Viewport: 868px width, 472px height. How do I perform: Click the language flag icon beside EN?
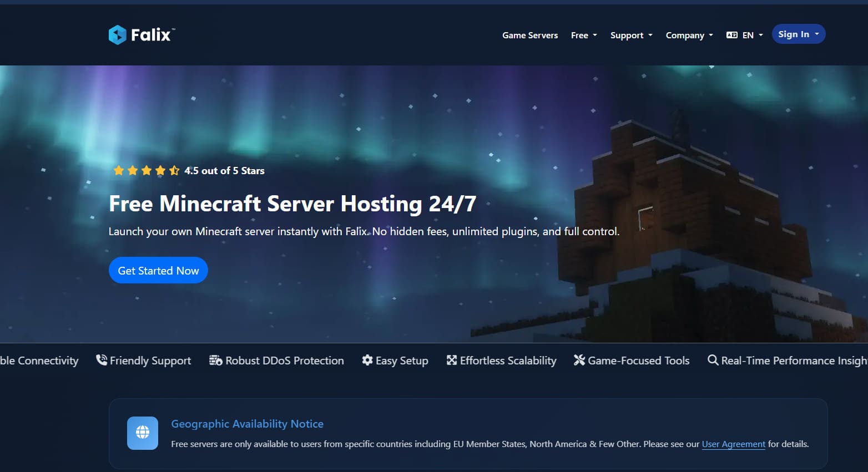[731, 35]
